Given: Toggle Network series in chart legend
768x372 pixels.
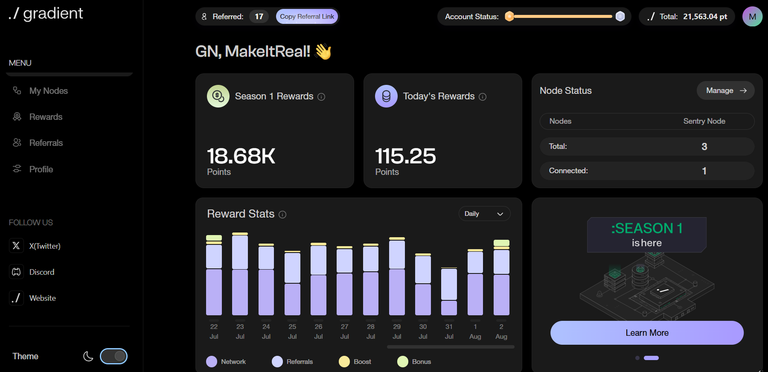Looking at the screenshot, I should click(226, 362).
